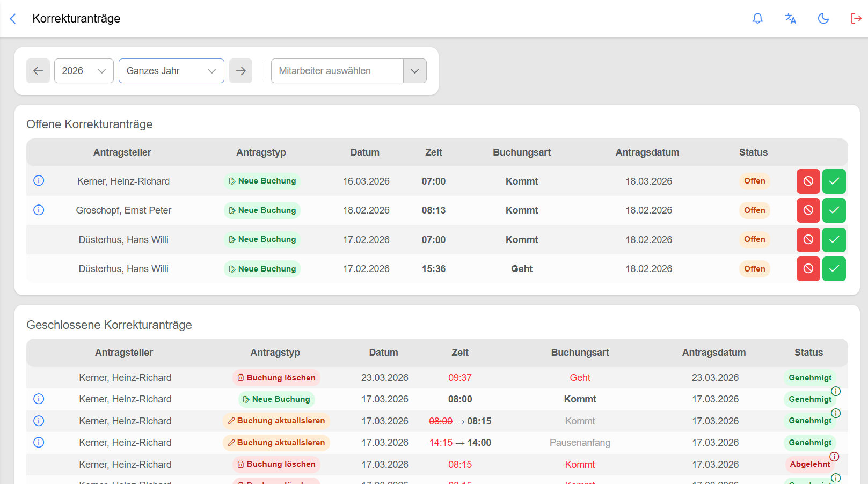Go to the next year period
Screen dimensions: 868x484
[x=240, y=71]
